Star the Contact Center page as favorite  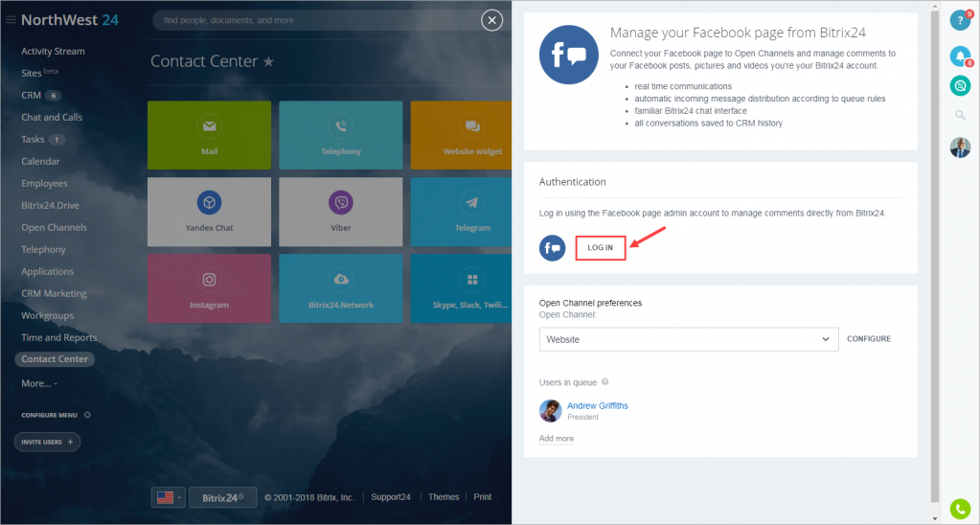coord(268,61)
